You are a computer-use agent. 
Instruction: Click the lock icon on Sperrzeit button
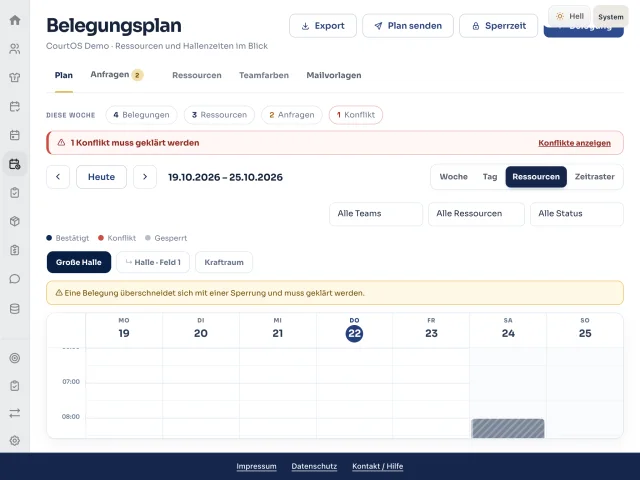pos(476,26)
